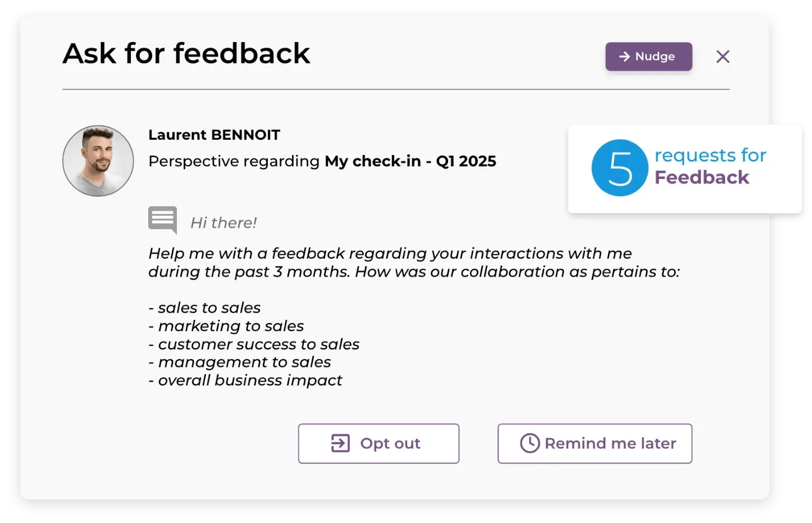Click the name Laurent BENNOIT
The width and height of the screenshot is (812, 523).
[214, 135]
